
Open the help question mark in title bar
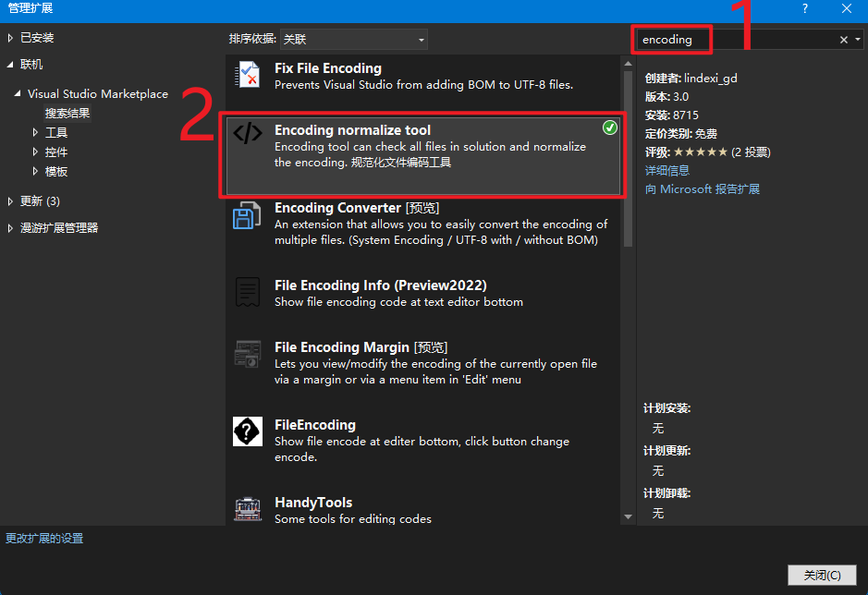[805, 9]
